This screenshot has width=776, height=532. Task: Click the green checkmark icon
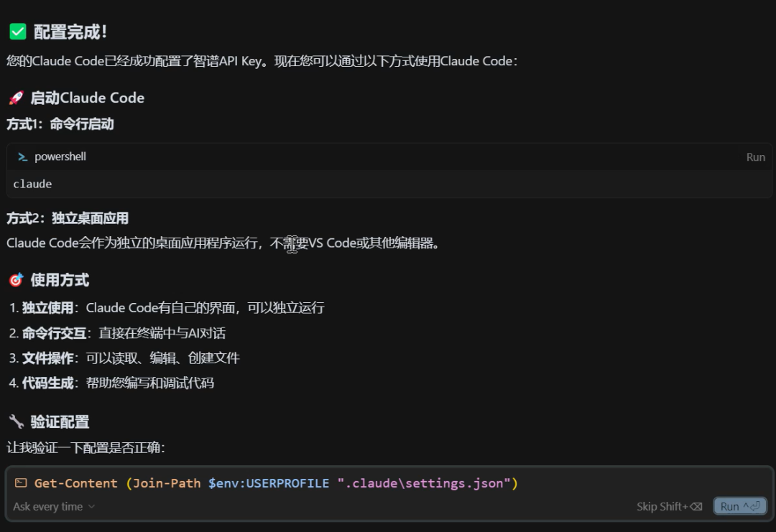tap(18, 32)
